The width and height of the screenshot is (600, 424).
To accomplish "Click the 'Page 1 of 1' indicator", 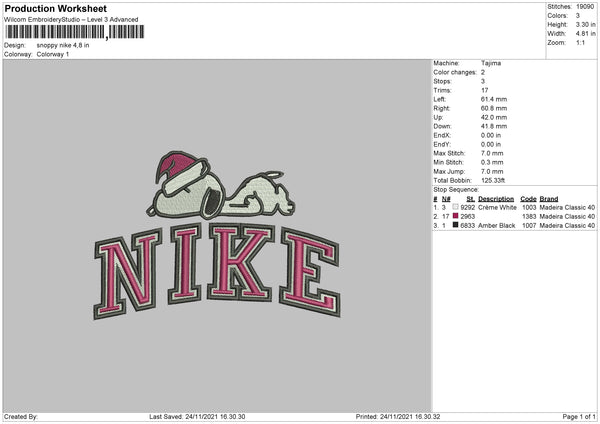I will click(x=579, y=417).
